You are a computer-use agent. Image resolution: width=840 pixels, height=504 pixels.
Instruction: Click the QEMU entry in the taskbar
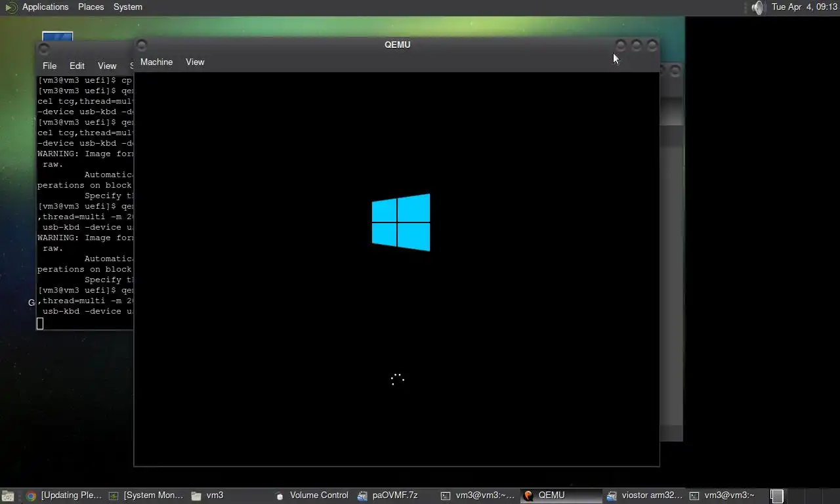point(560,495)
